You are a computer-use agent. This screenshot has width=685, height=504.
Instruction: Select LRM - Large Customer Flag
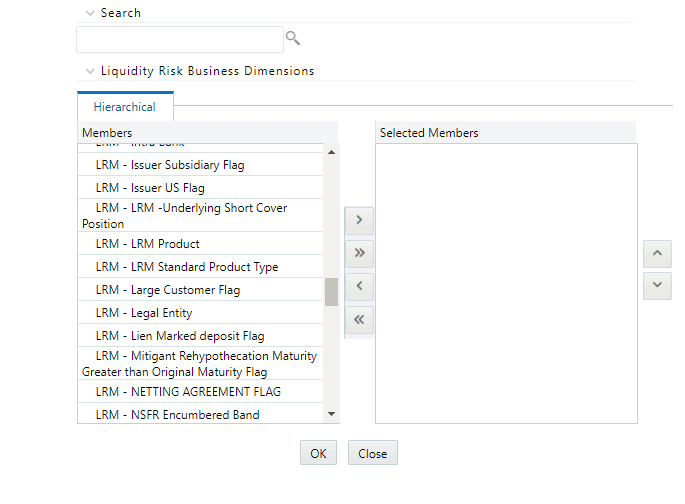tap(200, 290)
